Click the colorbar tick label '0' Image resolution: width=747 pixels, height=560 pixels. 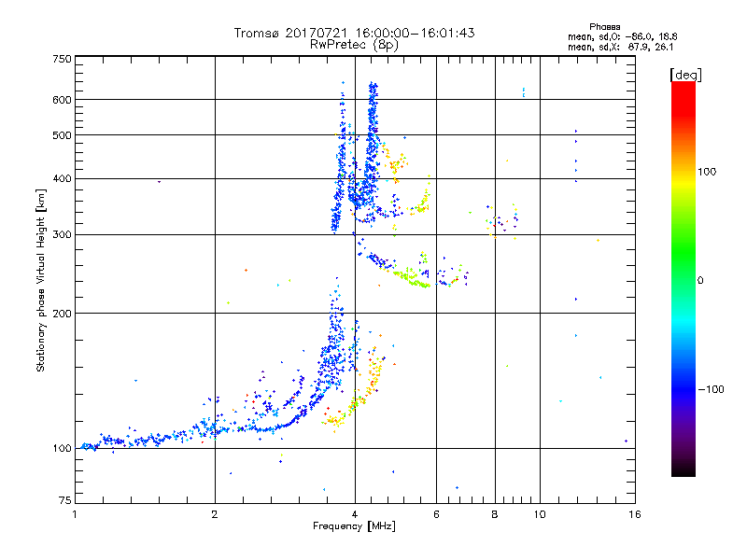[700, 281]
